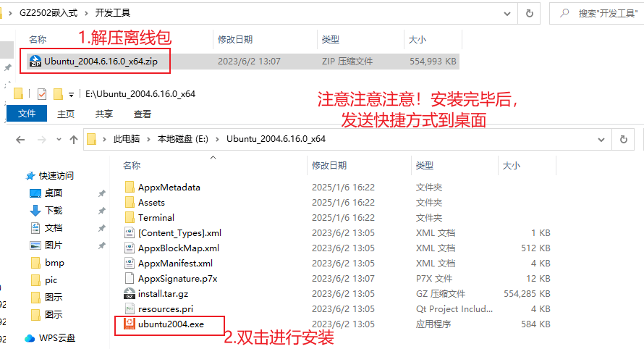Screen dimensions: 644x349
Task: Open 图片 in the quick access list
Action: (x=54, y=245)
